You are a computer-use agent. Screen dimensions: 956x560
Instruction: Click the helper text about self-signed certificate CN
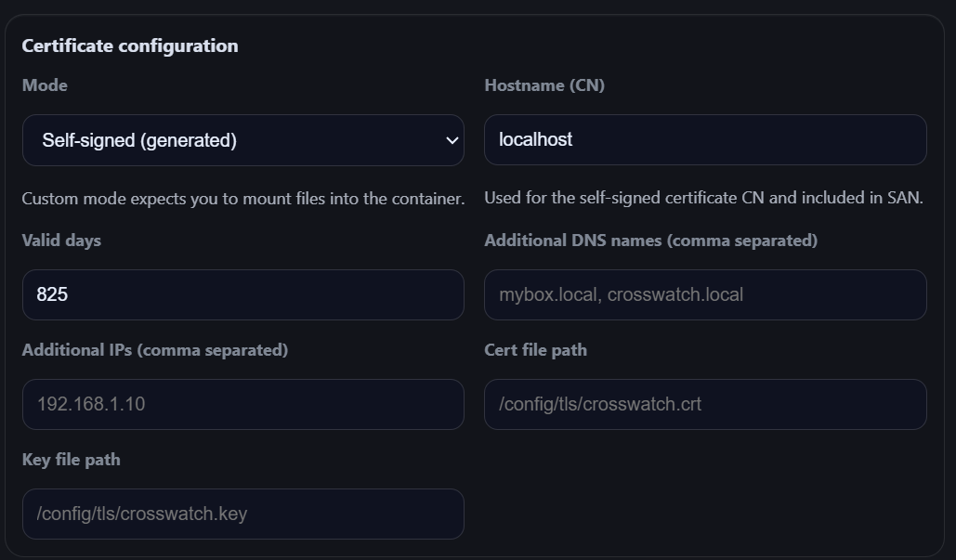click(x=703, y=199)
